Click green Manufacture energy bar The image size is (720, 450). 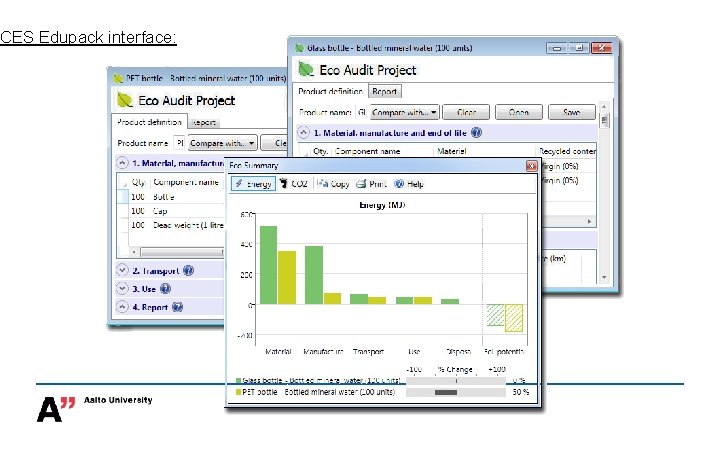(x=314, y=275)
